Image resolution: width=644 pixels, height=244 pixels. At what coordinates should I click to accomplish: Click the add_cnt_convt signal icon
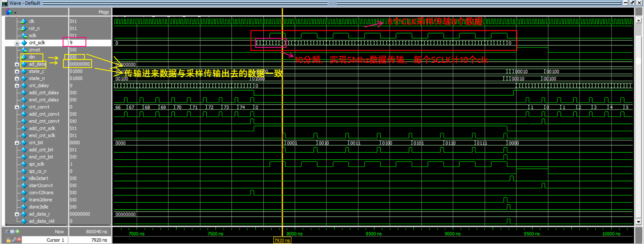click(x=24, y=114)
